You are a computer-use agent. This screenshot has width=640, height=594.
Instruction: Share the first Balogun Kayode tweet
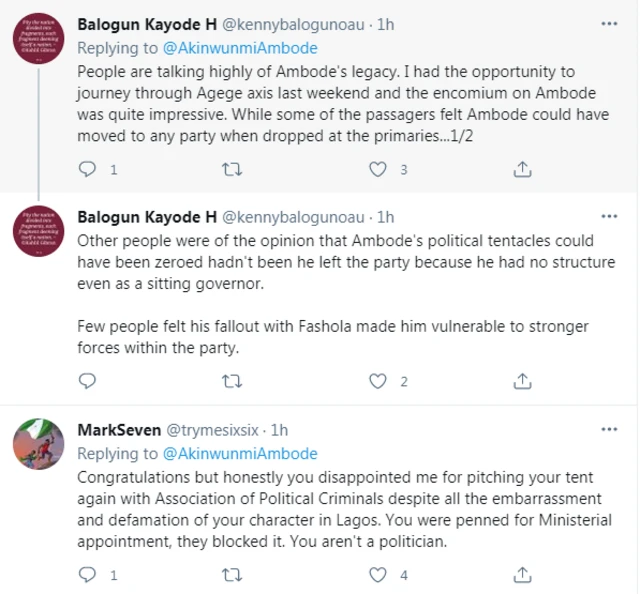[x=521, y=169]
